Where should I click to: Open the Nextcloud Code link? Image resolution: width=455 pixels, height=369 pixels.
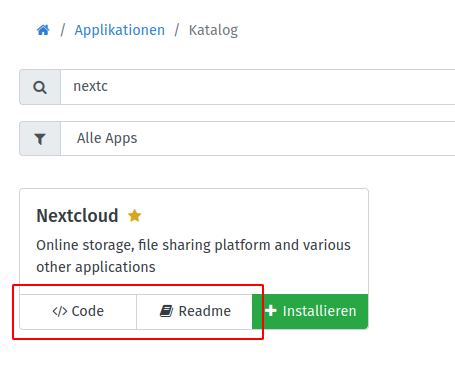point(78,311)
